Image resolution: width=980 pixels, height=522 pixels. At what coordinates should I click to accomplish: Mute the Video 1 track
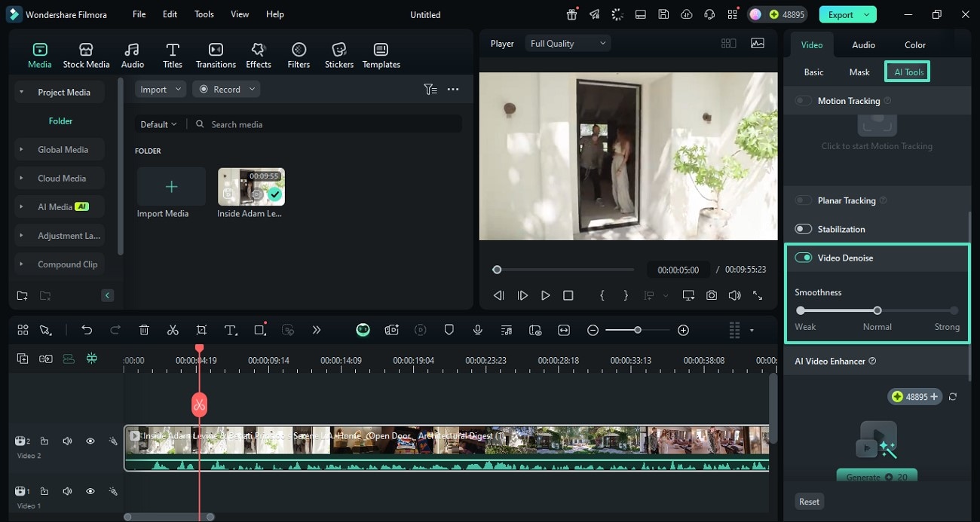[67, 491]
